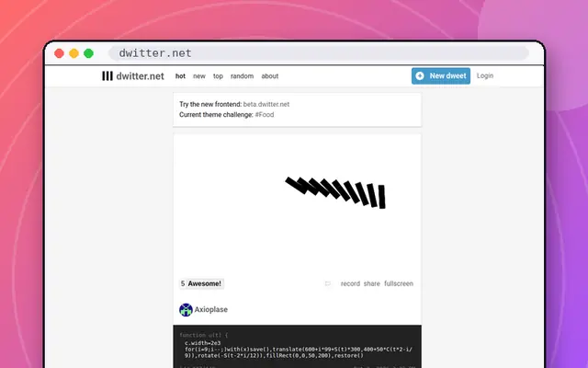Image resolution: width=588 pixels, height=368 pixels.
Task: Open the top dweets tab
Action: [218, 76]
